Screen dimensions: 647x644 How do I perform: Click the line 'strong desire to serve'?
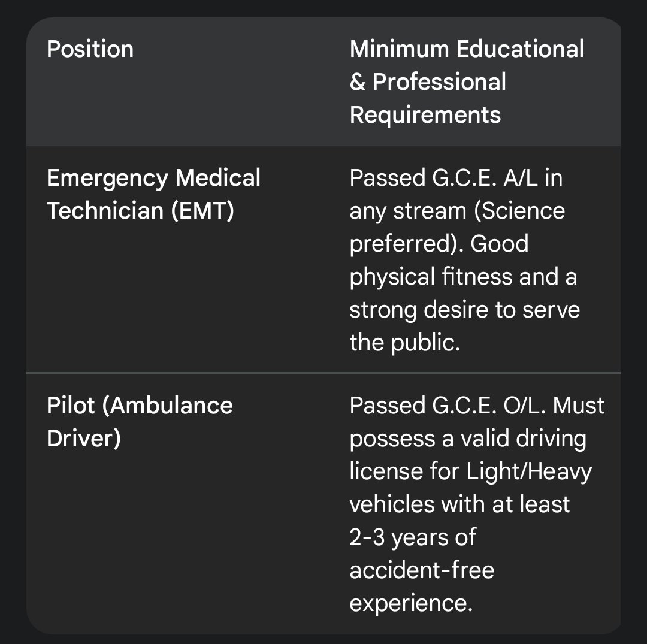(x=464, y=310)
